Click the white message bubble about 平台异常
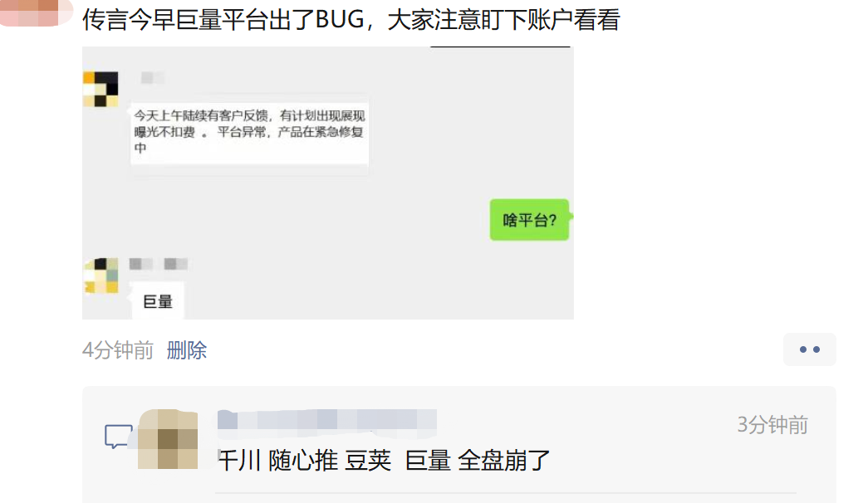 pos(249,132)
